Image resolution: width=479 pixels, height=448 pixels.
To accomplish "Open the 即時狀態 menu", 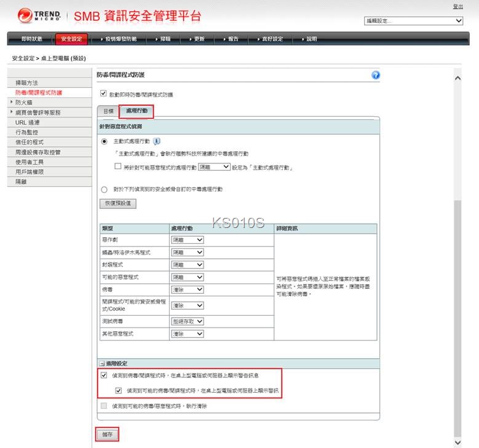I will (32, 39).
